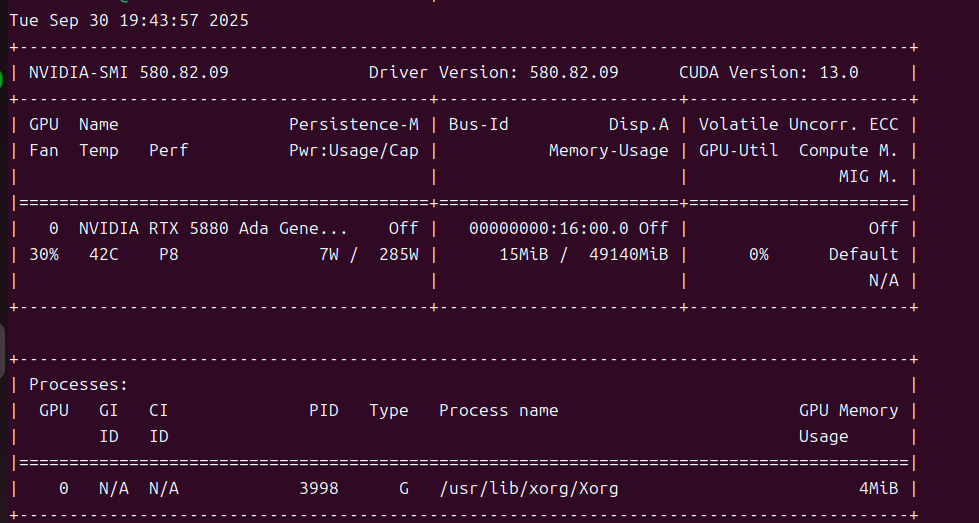Image resolution: width=979 pixels, height=523 pixels.
Task: Click the 'PID' column header
Action: click(x=324, y=411)
